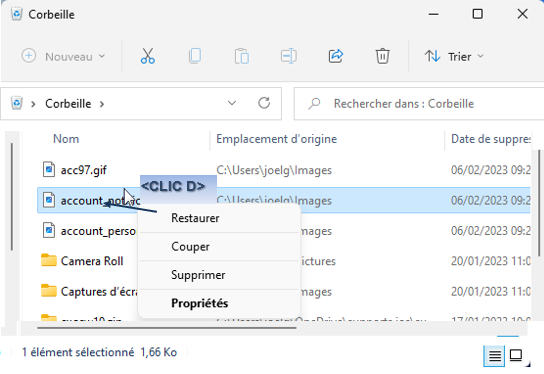Click the acc97.gif deletion date cell
Image resolution: width=544 pixels, height=374 pixels.
click(x=491, y=170)
